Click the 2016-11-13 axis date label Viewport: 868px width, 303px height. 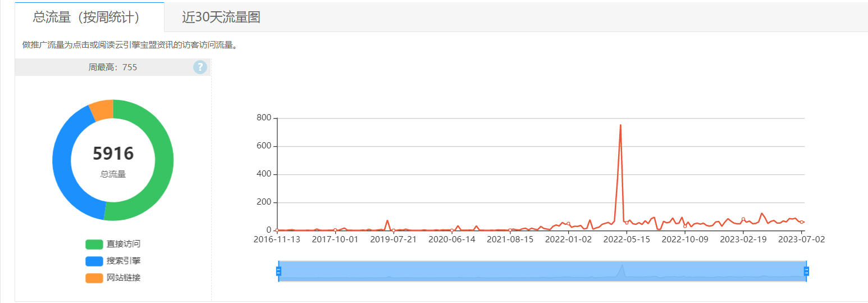[x=277, y=239]
